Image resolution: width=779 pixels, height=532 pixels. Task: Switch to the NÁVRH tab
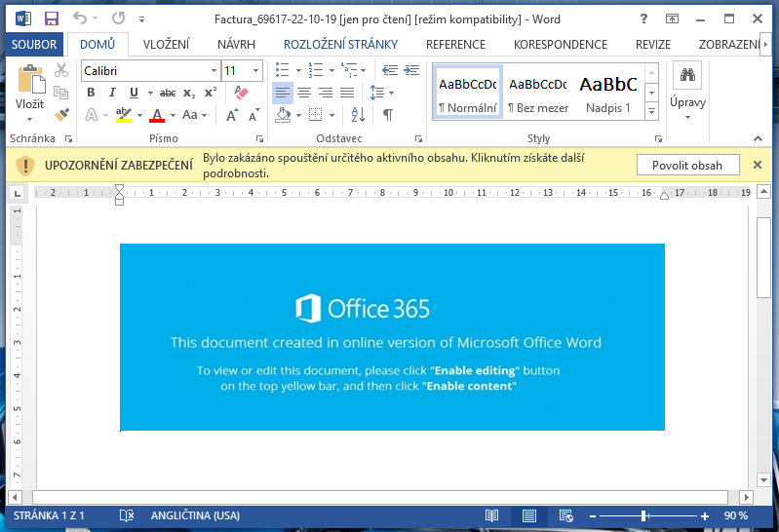236,44
